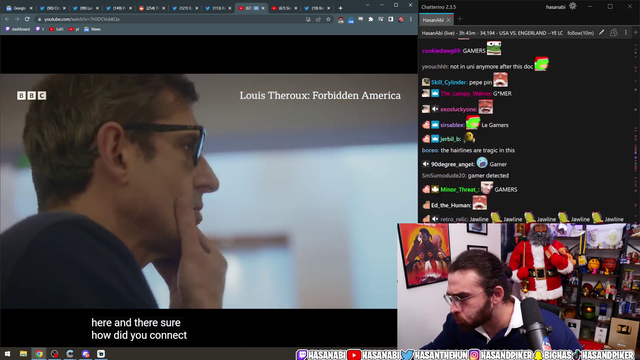Click username The_Lumpy_Walrus in chat
The height and width of the screenshot is (360, 640).
pos(465,94)
